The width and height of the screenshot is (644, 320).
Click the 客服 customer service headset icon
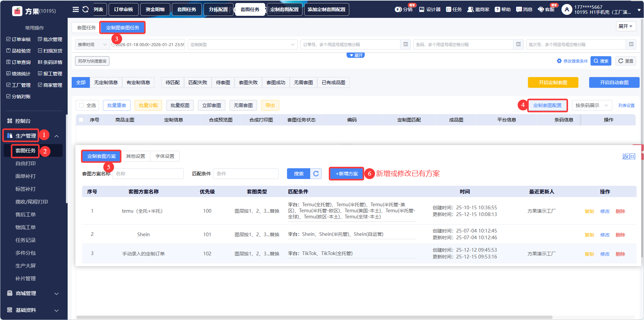point(541,9)
